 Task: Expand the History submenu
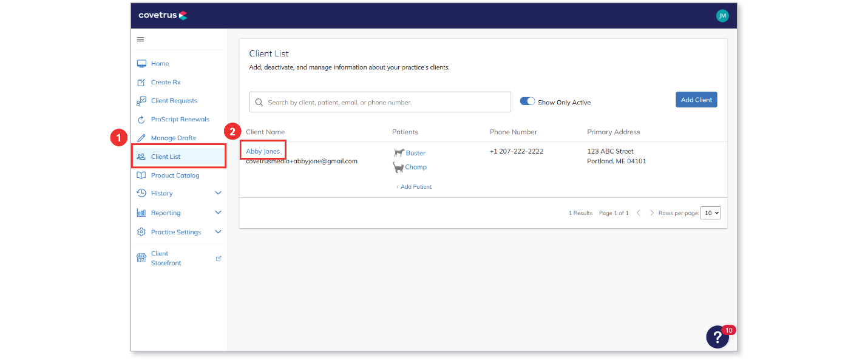[219, 193]
